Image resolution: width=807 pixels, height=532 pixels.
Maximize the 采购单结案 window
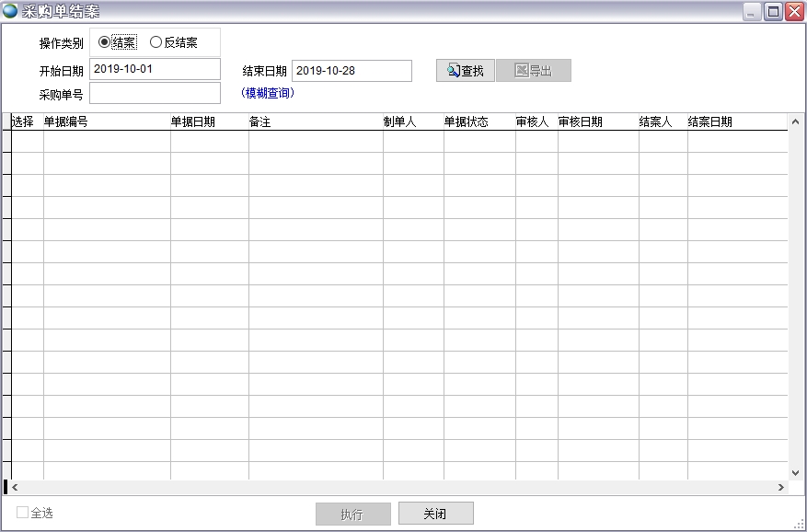point(774,11)
